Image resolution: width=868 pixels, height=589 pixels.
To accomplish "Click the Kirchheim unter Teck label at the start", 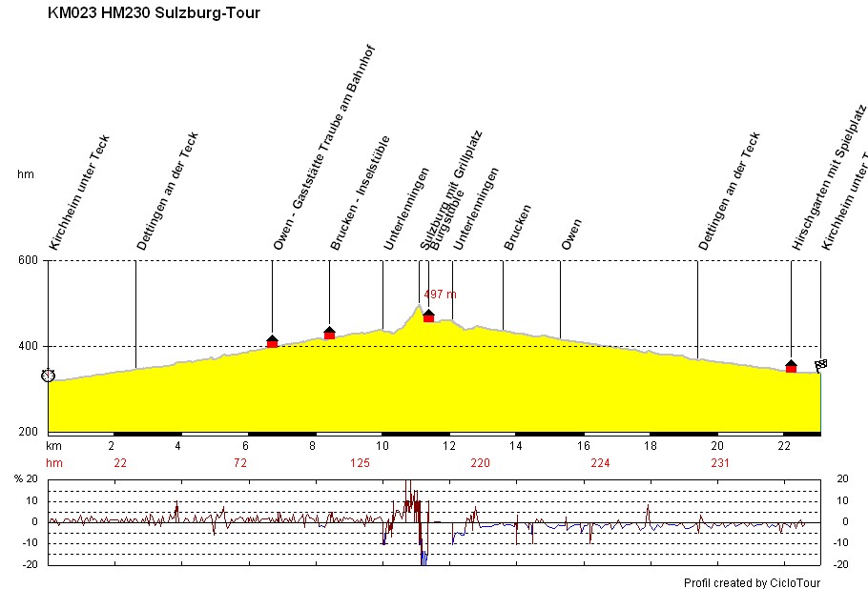I will pos(79,193).
